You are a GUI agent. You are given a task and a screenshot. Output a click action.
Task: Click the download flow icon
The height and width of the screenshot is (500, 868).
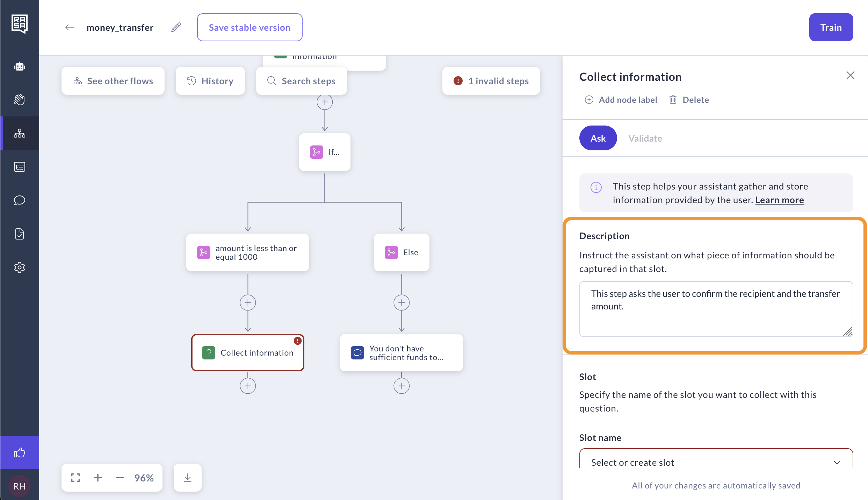188,478
